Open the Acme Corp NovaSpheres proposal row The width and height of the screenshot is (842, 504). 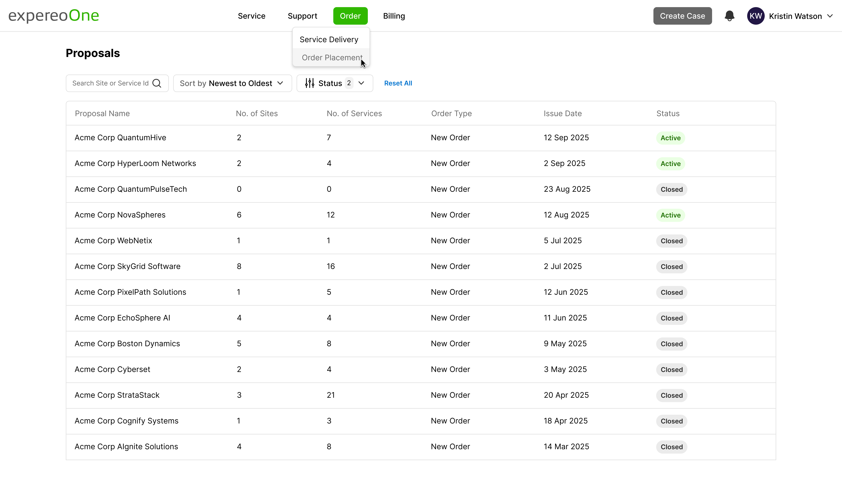[120, 215]
